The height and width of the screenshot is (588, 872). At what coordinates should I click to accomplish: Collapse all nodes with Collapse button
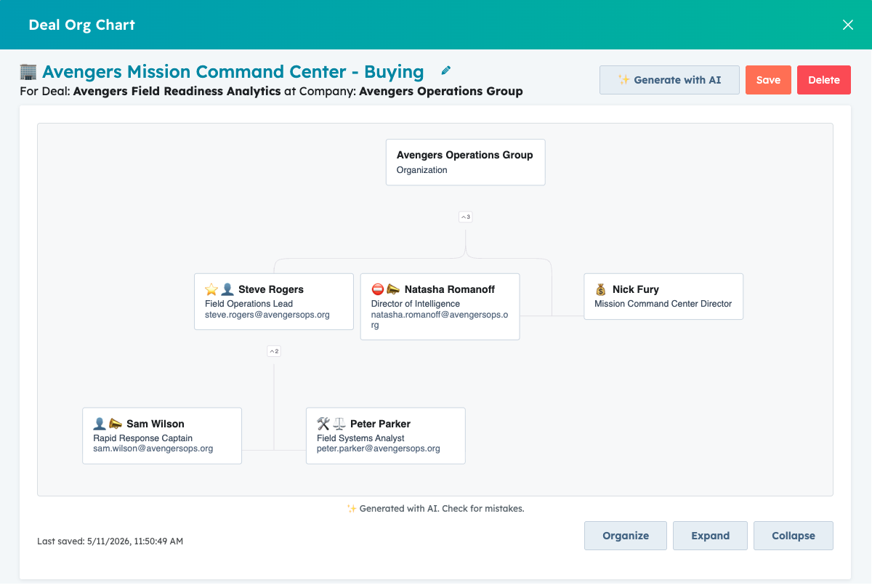(x=794, y=536)
